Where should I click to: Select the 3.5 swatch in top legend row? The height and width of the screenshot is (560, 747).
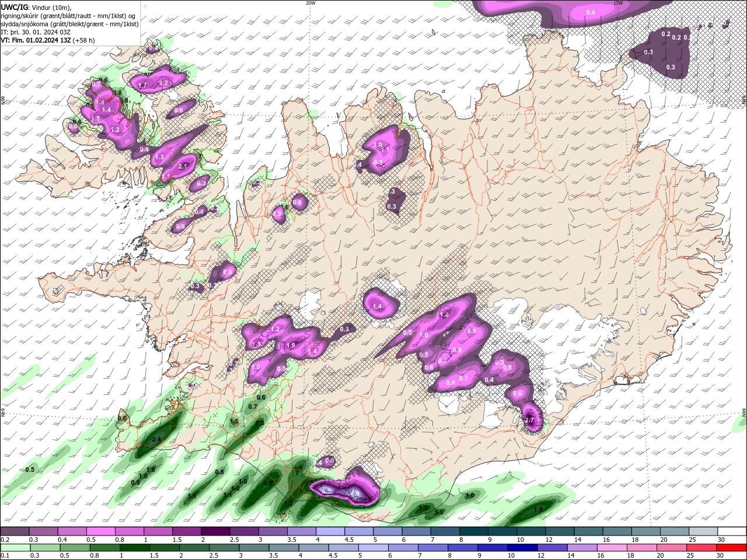click(x=302, y=531)
